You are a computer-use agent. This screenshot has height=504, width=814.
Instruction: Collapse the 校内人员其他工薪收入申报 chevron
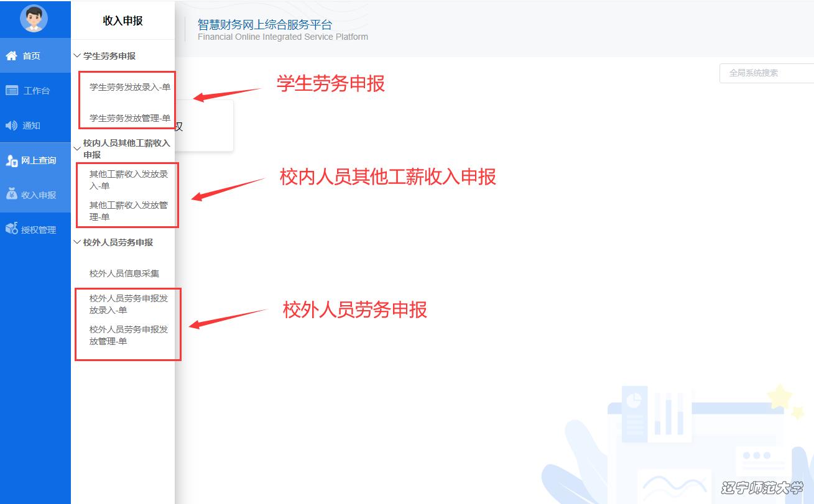pyautogui.click(x=77, y=149)
